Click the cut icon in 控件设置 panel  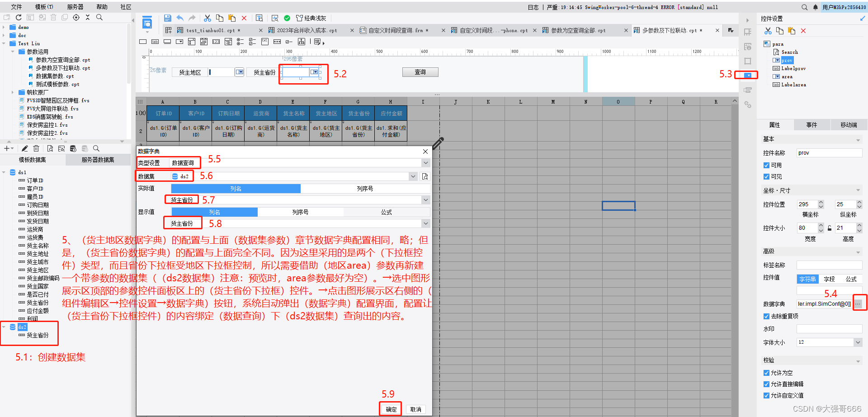coord(768,31)
